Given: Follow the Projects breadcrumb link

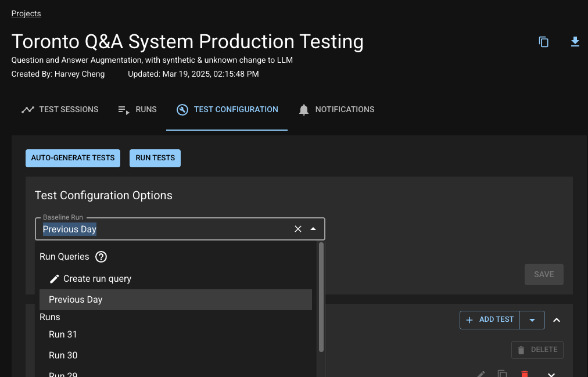Looking at the screenshot, I should 26,13.
